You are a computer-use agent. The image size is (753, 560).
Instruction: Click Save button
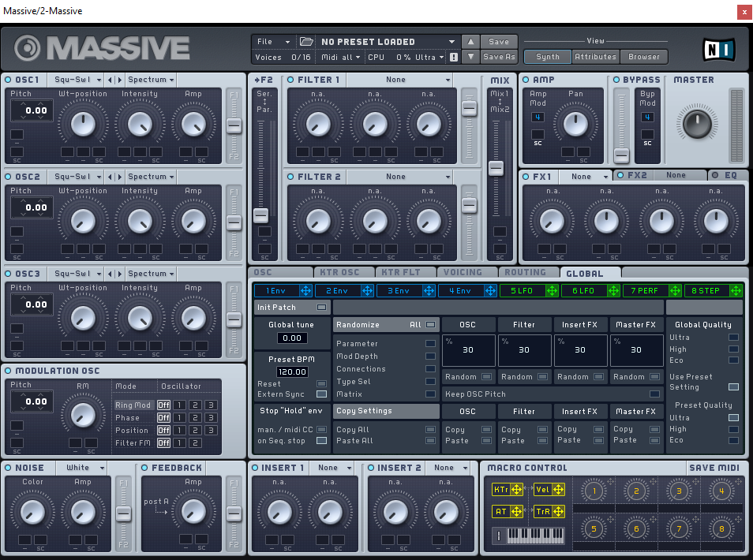click(499, 42)
